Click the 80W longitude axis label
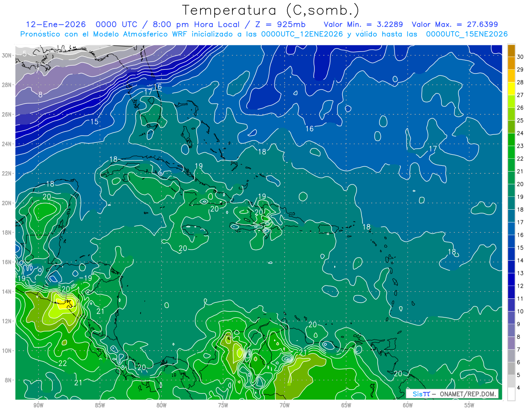 (161, 405)
